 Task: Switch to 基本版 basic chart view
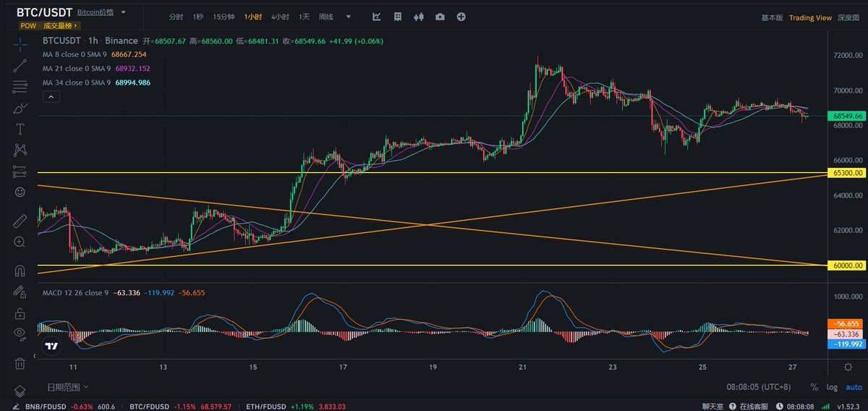click(773, 17)
